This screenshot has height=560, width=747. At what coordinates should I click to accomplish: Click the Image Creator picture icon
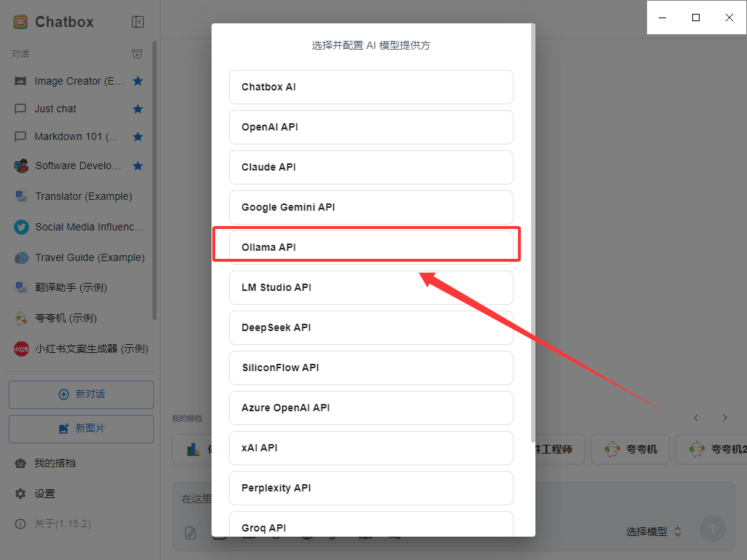[x=20, y=81]
